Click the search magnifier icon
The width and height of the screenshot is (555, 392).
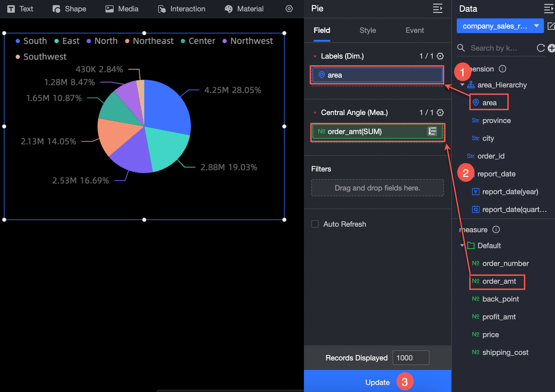(461, 48)
